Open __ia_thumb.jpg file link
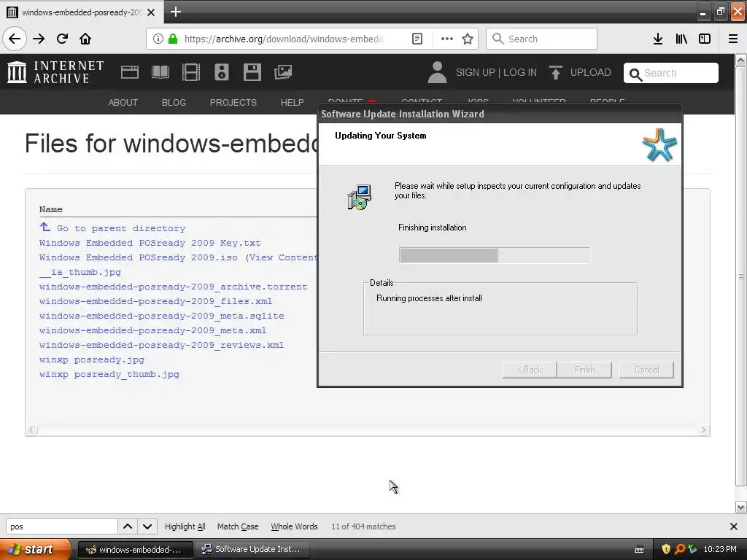The width and height of the screenshot is (747, 560). click(x=80, y=273)
